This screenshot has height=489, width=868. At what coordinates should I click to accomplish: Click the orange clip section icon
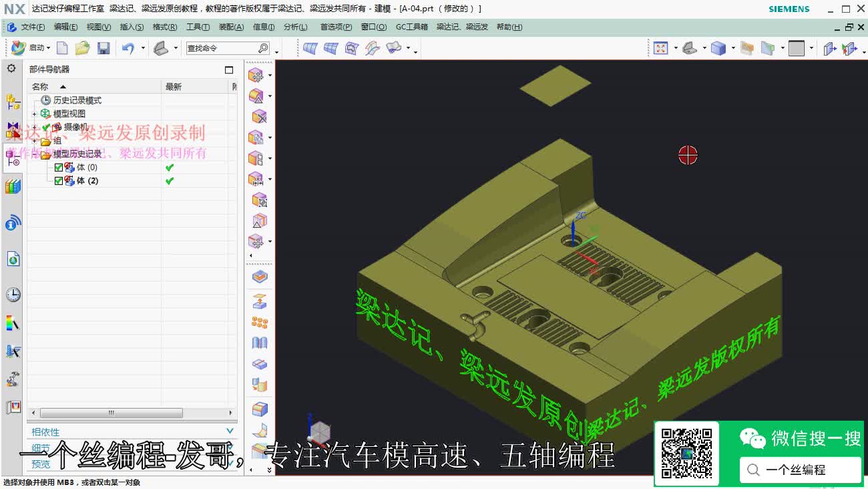click(747, 48)
